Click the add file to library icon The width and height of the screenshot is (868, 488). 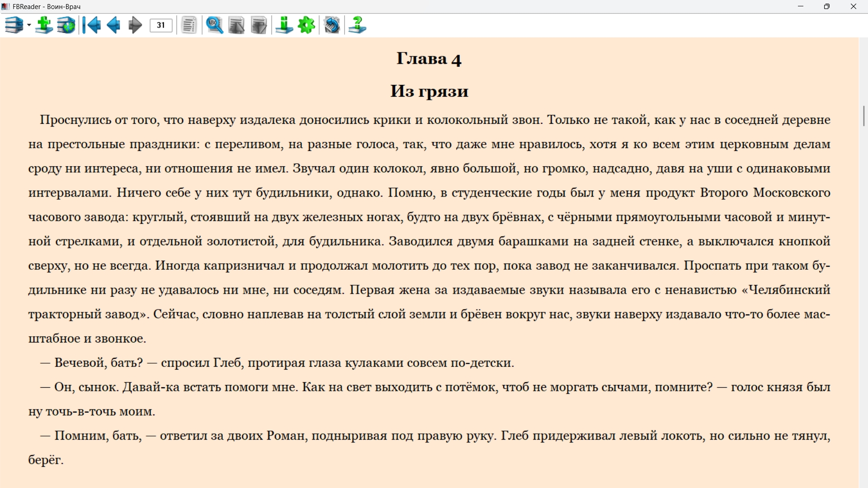(44, 25)
